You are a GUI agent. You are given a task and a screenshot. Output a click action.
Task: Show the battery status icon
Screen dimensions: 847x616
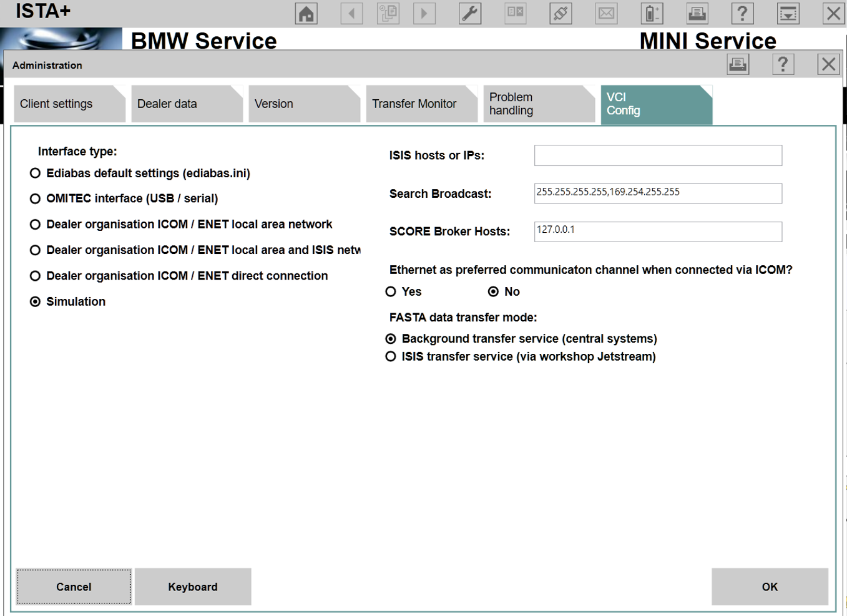652,13
